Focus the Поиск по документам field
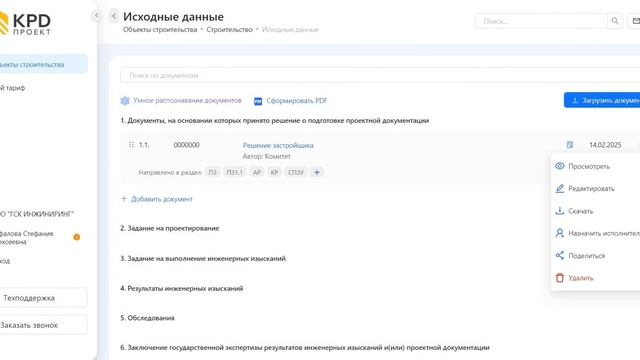 pyautogui.click(x=380, y=75)
